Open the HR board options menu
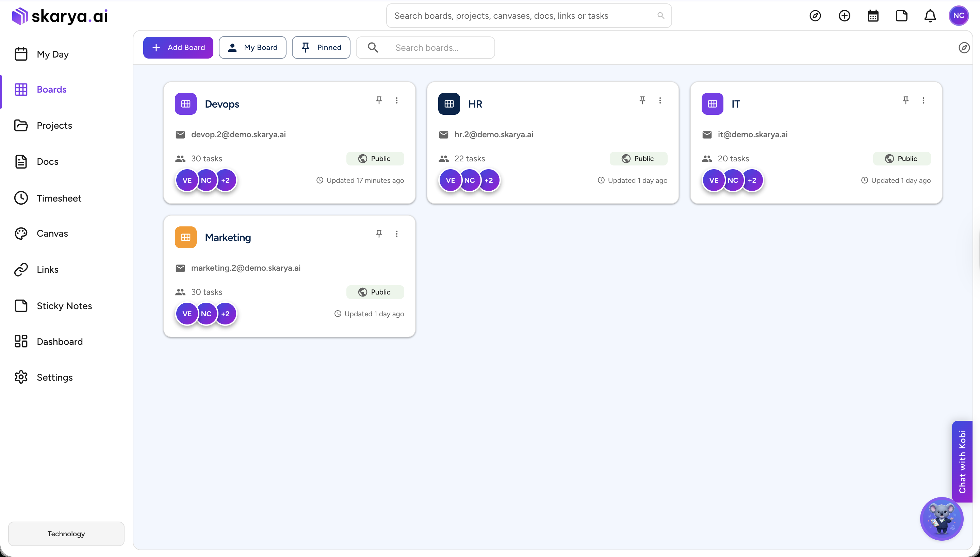The image size is (980, 557). 660,100
